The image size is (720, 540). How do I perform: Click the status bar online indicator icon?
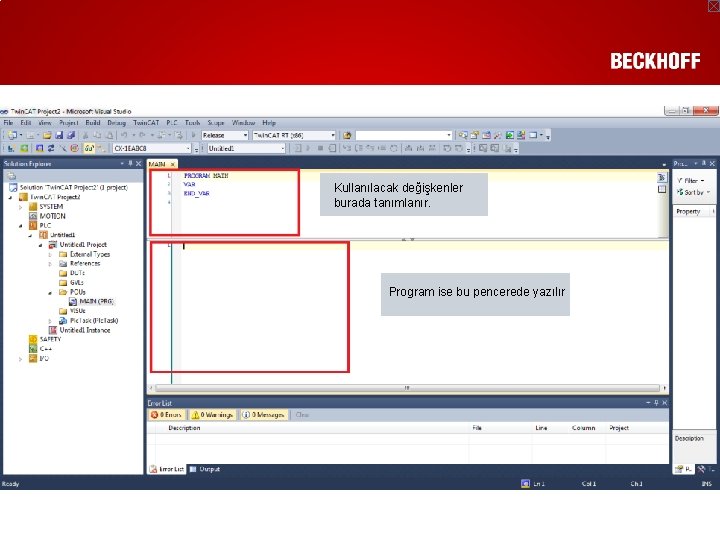click(525, 484)
